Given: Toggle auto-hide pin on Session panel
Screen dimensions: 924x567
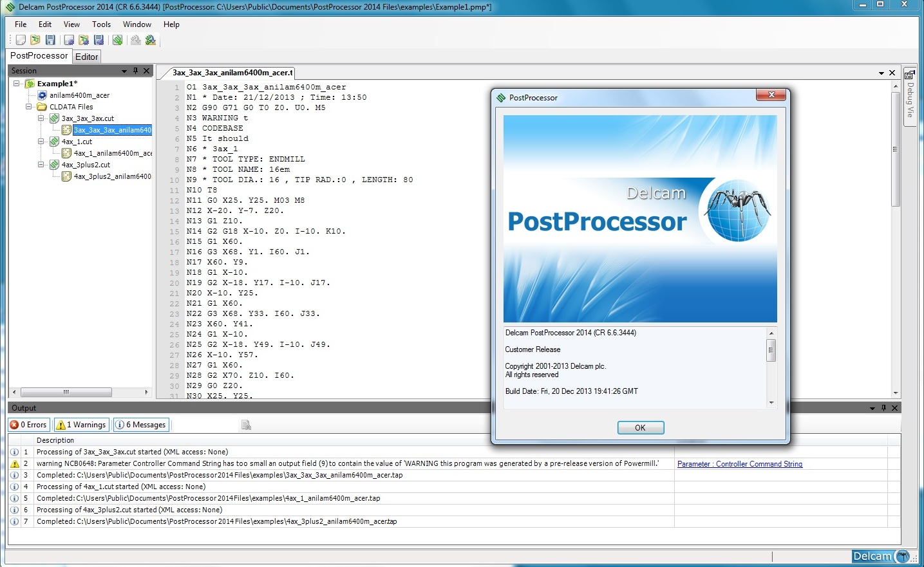Looking at the screenshot, I should click(135, 71).
